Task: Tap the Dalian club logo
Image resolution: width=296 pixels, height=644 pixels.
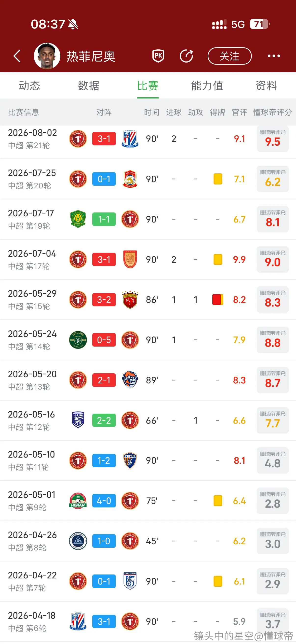Action: click(x=130, y=581)
